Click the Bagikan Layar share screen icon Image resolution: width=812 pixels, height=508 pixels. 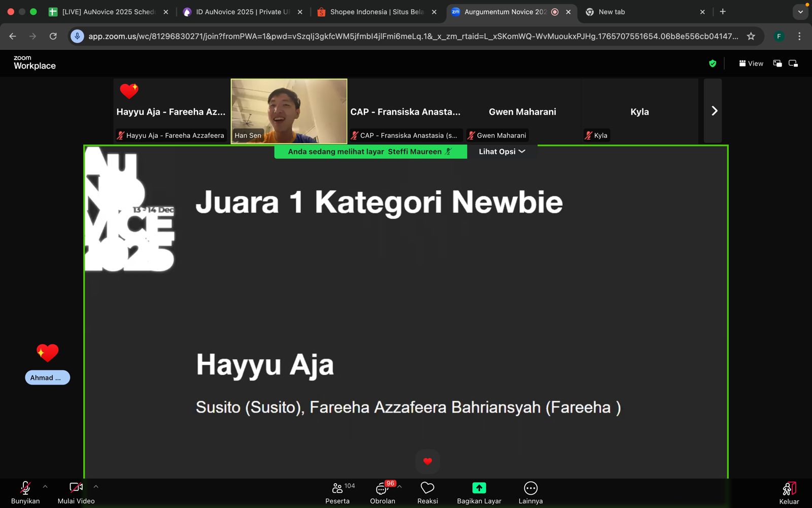coord(479,488)
